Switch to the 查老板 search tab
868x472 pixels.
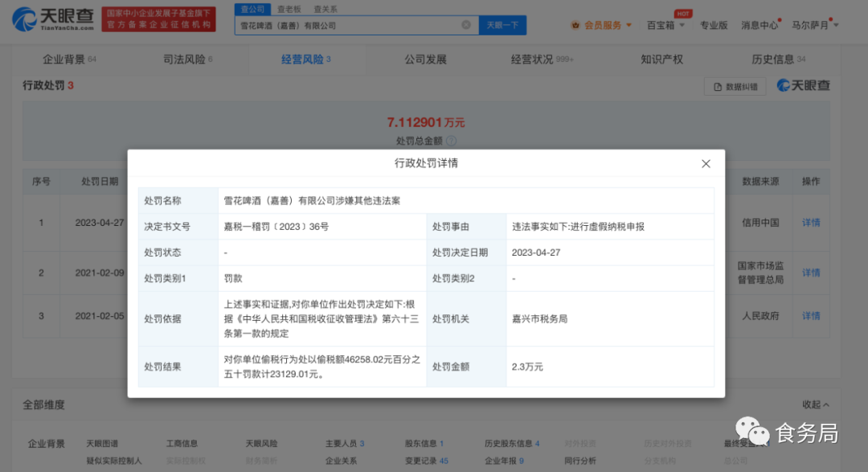tap(289, 9)
